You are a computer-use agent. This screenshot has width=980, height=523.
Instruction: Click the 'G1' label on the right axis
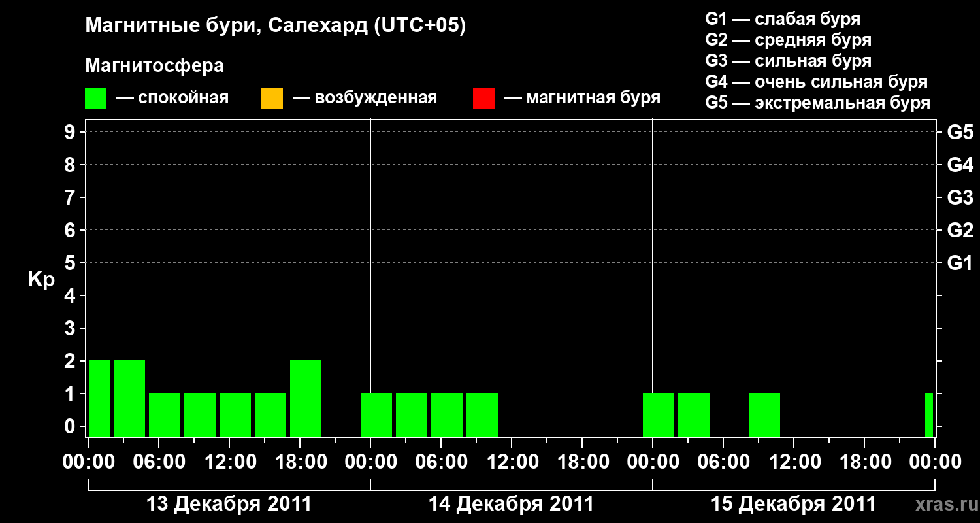tap(960, 263)
